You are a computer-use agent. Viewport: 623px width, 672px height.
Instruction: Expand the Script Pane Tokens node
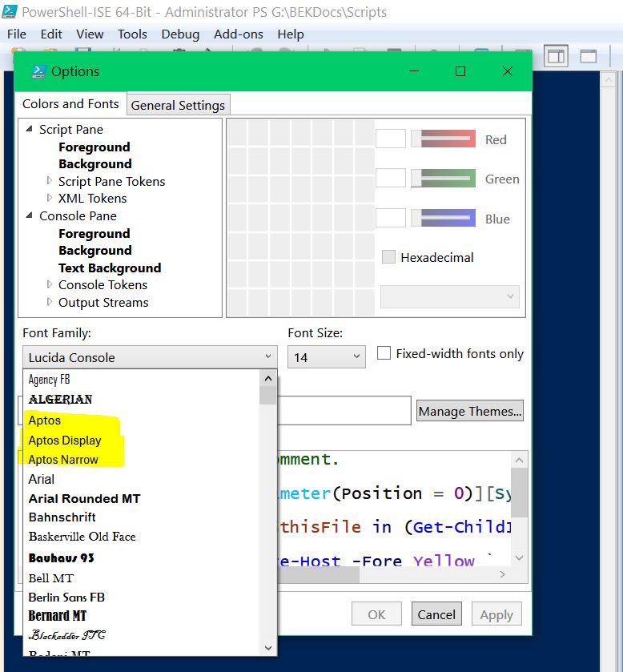tap(50, 181)
